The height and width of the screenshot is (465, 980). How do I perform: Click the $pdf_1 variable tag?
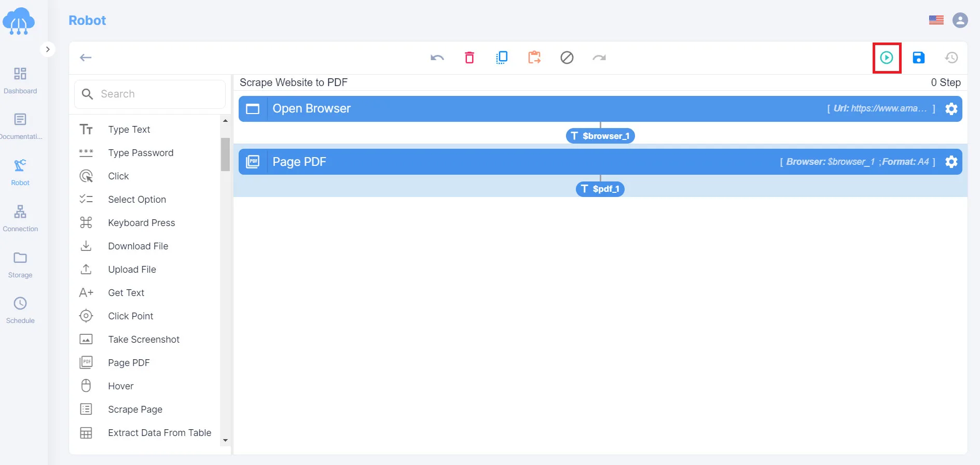[x=600, y=189]
